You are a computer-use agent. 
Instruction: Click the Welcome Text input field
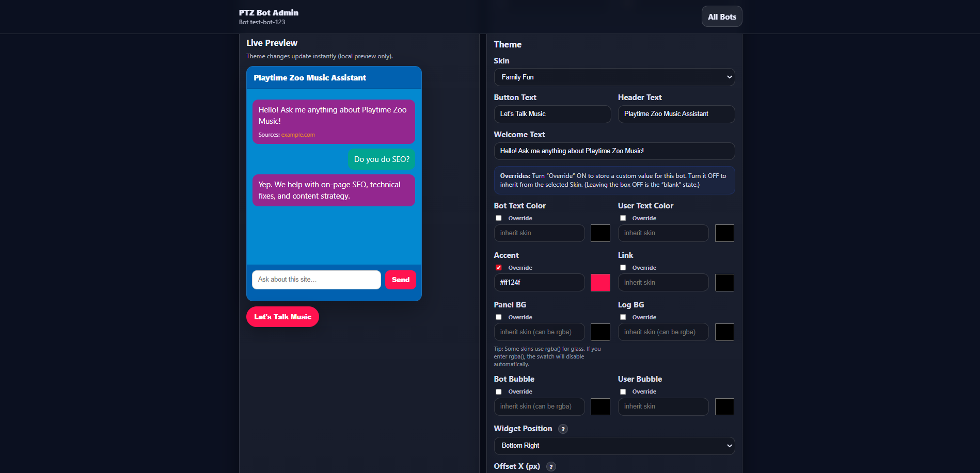[614, 151]
